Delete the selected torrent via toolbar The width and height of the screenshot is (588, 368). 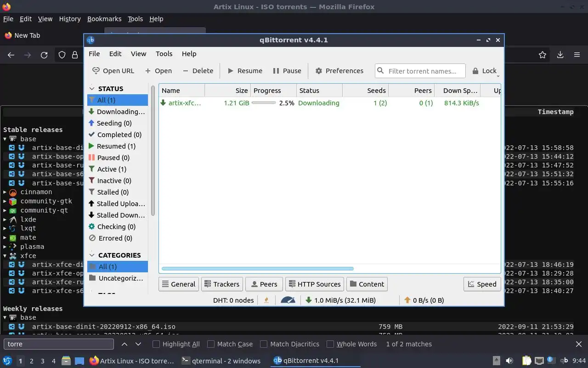point(198,71)
